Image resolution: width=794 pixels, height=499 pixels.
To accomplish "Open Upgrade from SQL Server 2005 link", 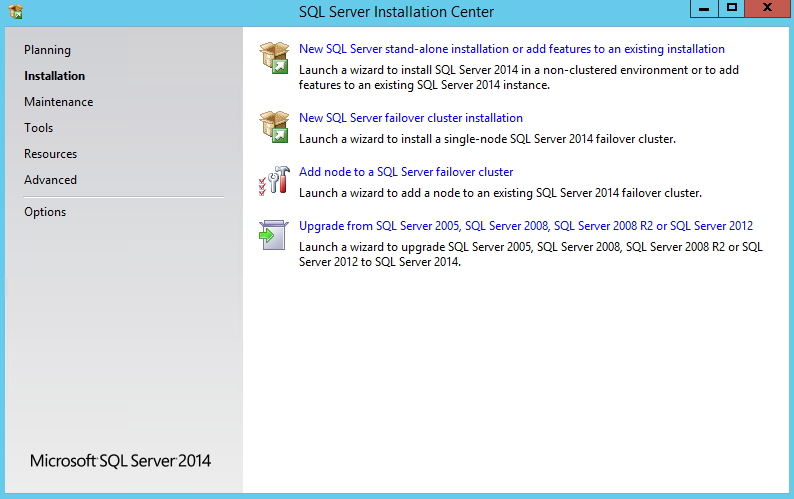I will click(526, 226).
